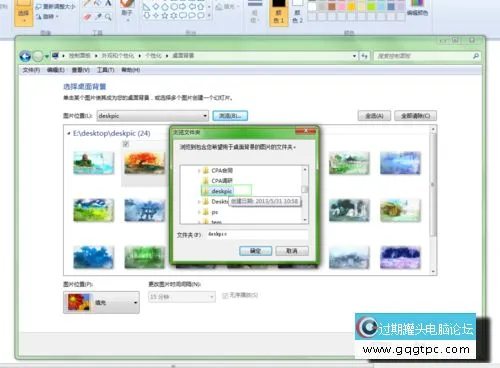
Task: Click the 全选(A) select all button
Action: click(x=374, y=116)
